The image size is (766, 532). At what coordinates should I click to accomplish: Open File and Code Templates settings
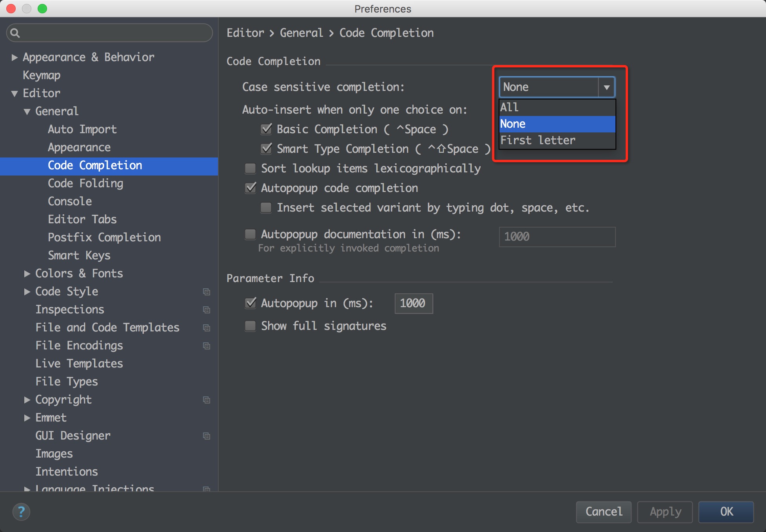pyautogui.click(x=107, y=328)
